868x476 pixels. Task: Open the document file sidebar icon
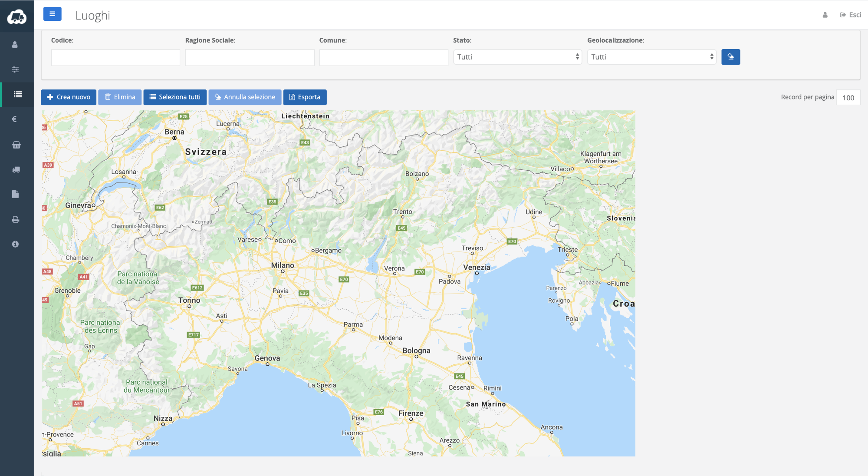[x=15, y=194]
